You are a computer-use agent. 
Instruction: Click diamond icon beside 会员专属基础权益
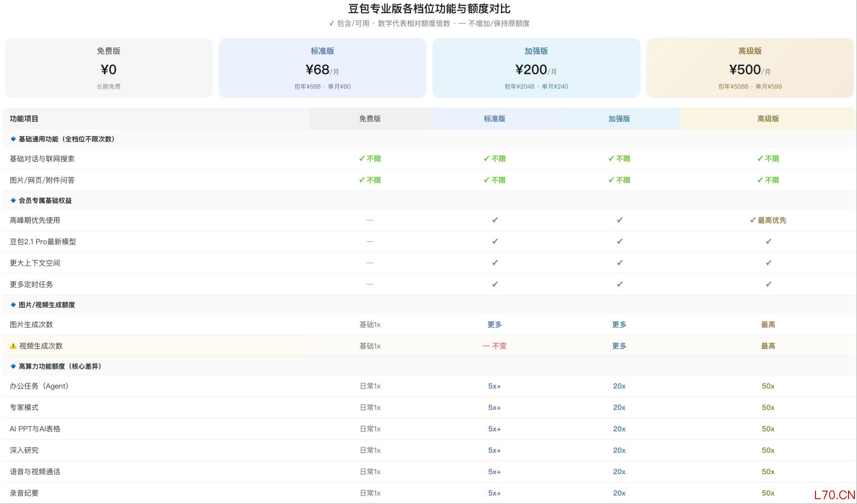point(13,200)
